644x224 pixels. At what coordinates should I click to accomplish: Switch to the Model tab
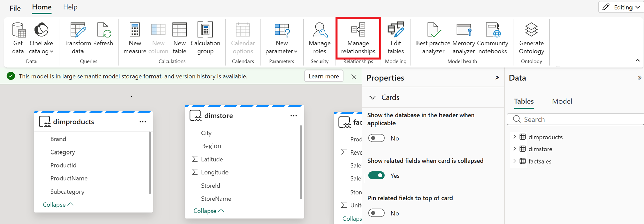pos(562,101)
